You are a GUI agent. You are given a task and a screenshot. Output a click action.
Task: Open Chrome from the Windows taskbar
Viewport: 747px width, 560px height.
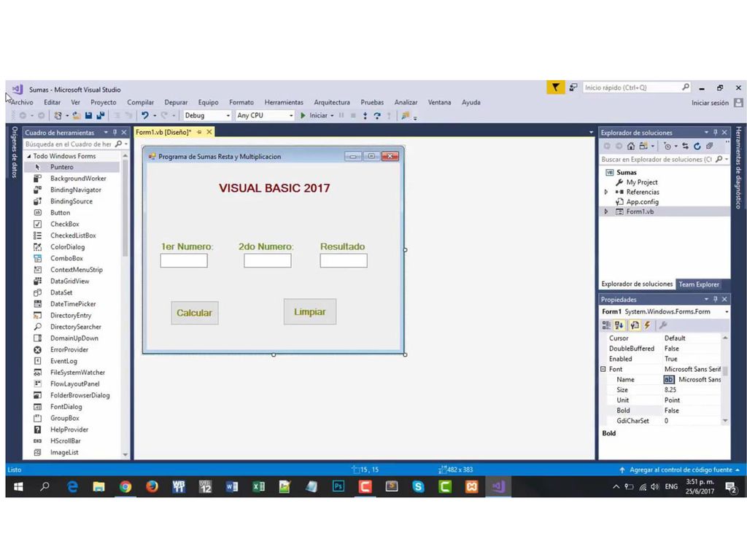[125, 486]
